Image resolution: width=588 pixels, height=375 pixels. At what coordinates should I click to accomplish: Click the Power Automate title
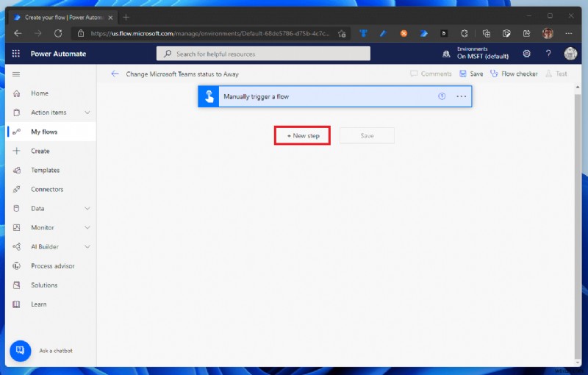(x=59, y=54)
